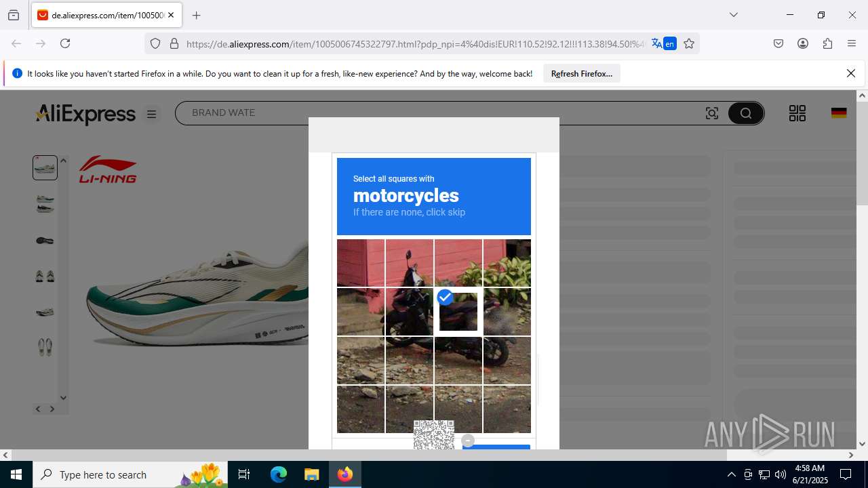Open the Firefox application menu
This screenshot has height=488, width=868.
tap(852, 43)
